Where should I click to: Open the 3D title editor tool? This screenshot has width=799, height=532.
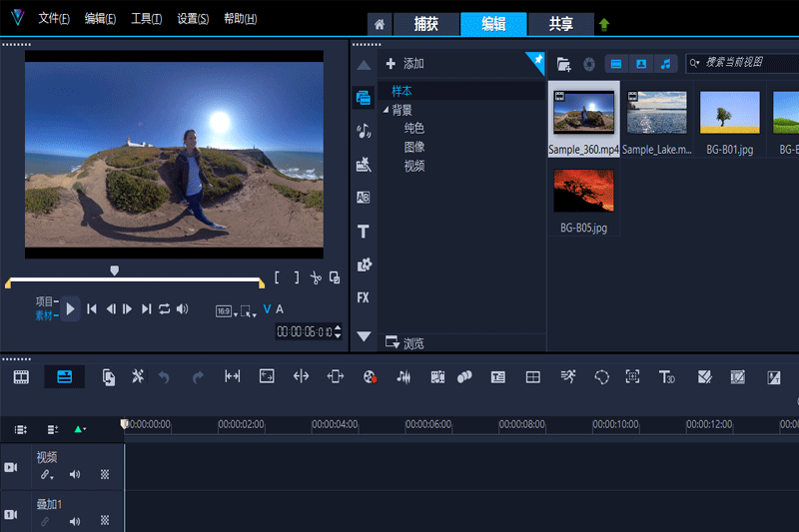click(667, 376)
